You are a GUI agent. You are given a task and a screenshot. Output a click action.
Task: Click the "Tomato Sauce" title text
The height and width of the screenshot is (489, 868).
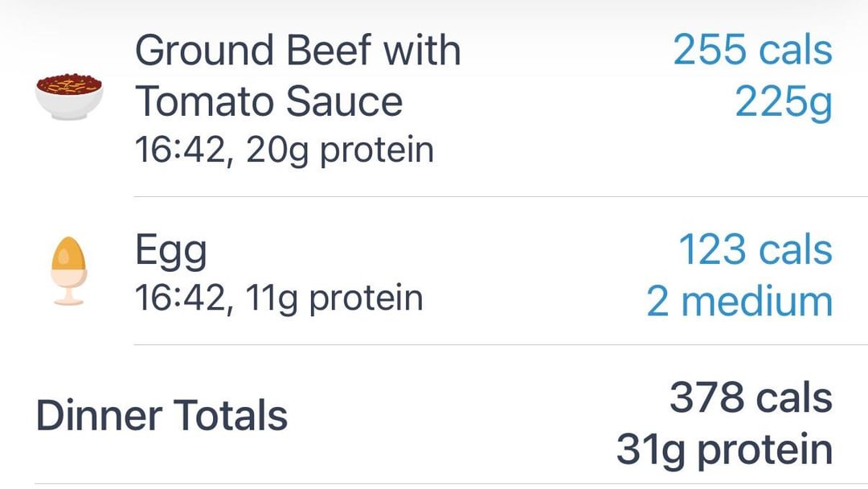[268, 101]
